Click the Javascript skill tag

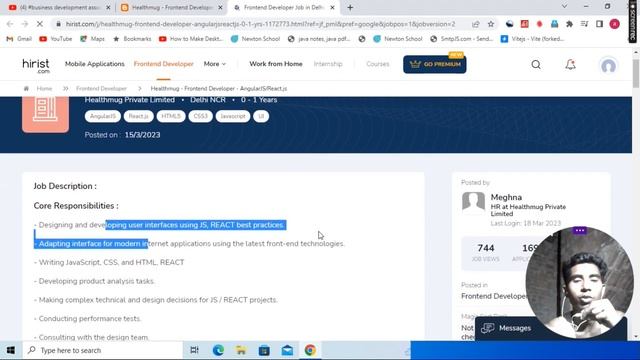click(233, 116)
